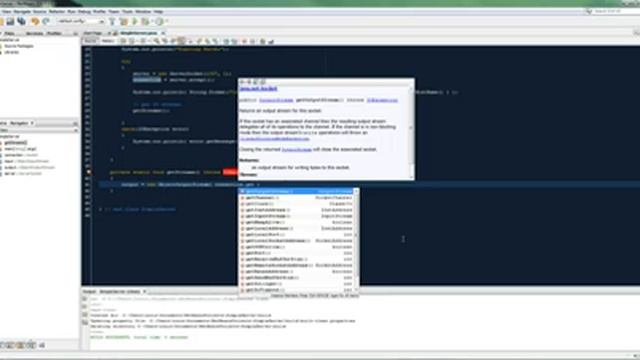Open the Help menu
Screen dimensions: 640x360
click(x=158, y=11)
